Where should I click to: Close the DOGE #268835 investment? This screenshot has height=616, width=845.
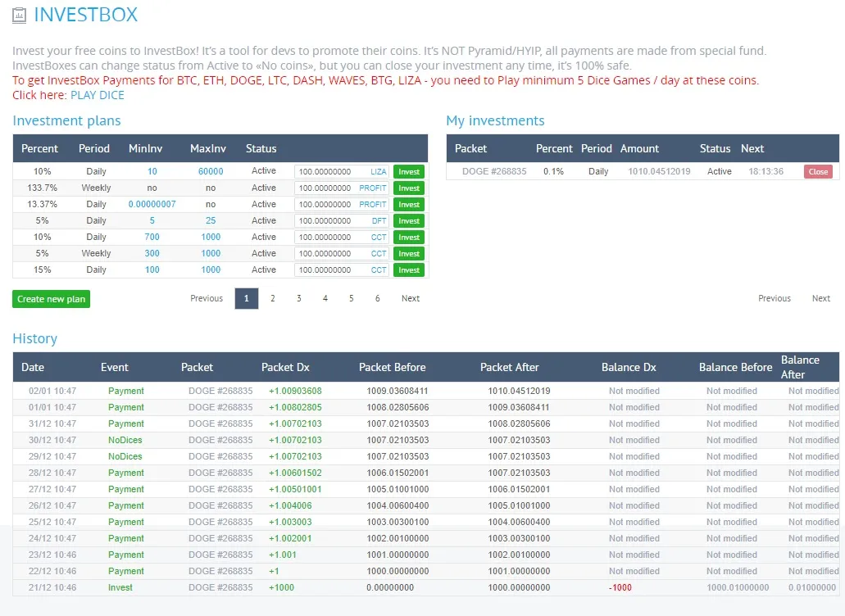coord(818,172)
